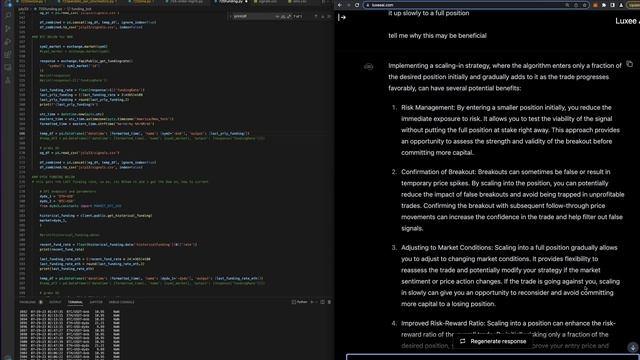This screenshot has height=360, width=640.
Task: Open browser side panel icon
Action: 612,5
